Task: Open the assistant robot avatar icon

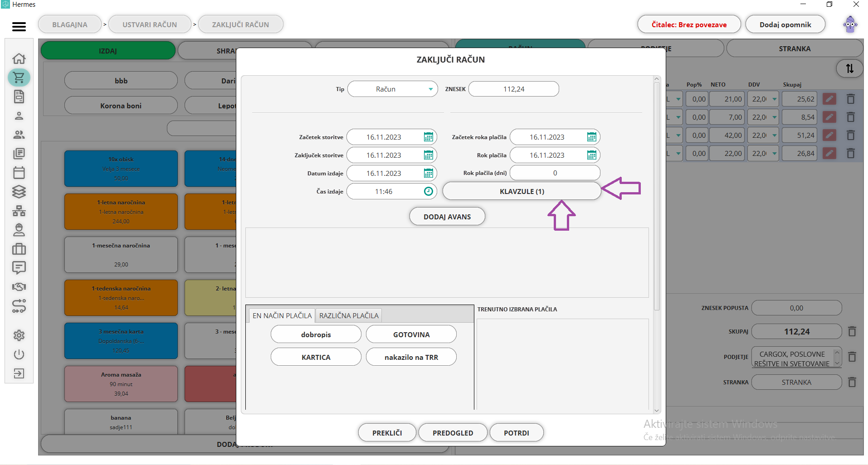Action: pos(850,24)
